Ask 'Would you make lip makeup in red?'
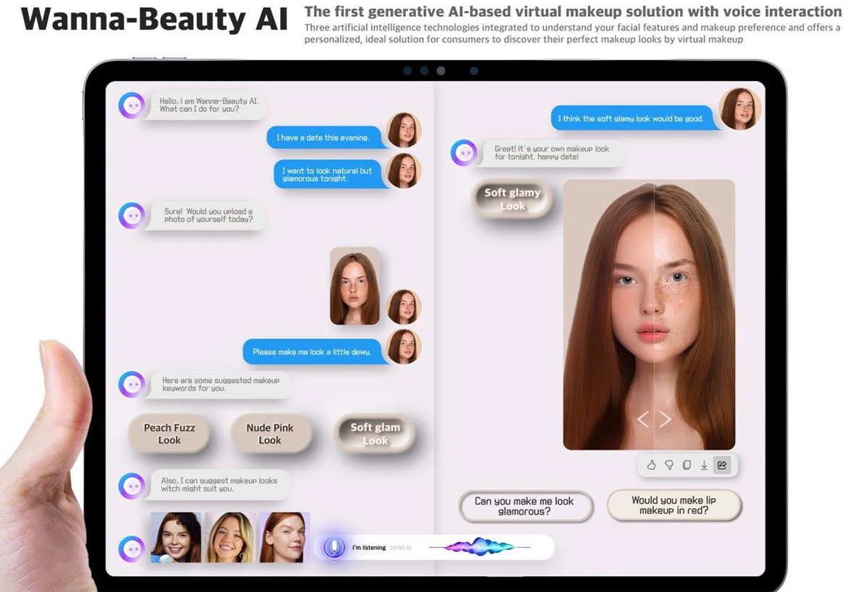This screenshot has width=868, height=592. 674,505
